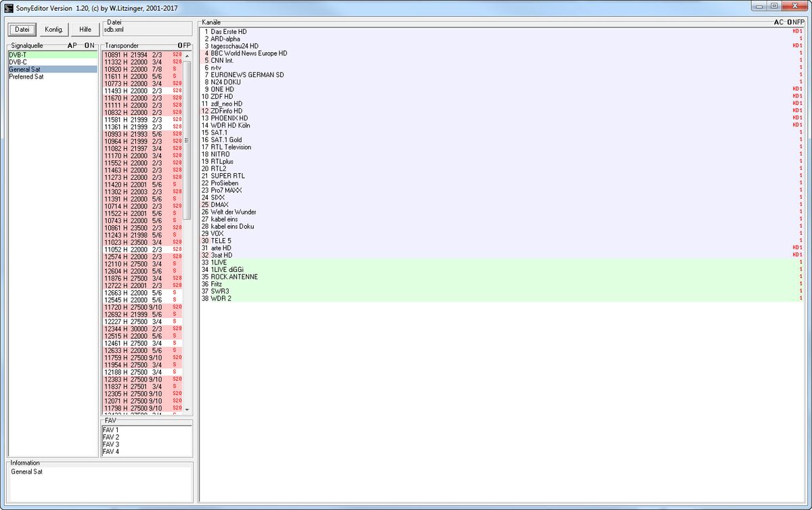Click the transponder list scroll-down arrow

(187, 409)
